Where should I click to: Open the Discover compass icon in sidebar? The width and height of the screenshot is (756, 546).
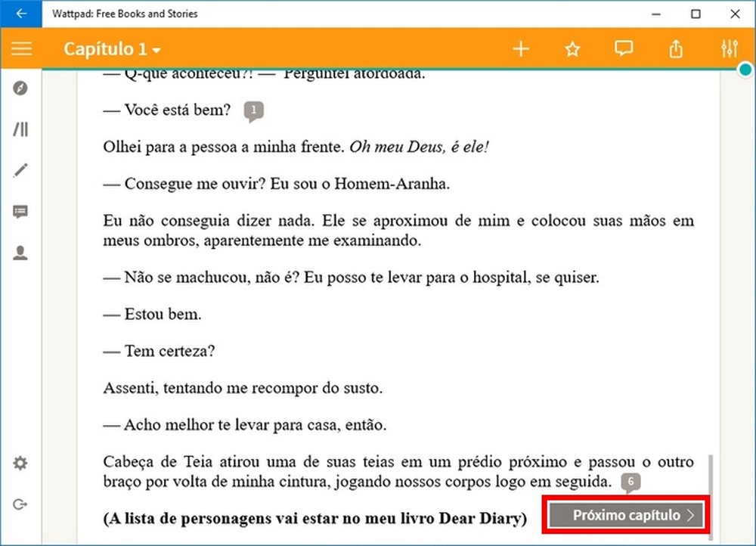(x=20, y=88)
